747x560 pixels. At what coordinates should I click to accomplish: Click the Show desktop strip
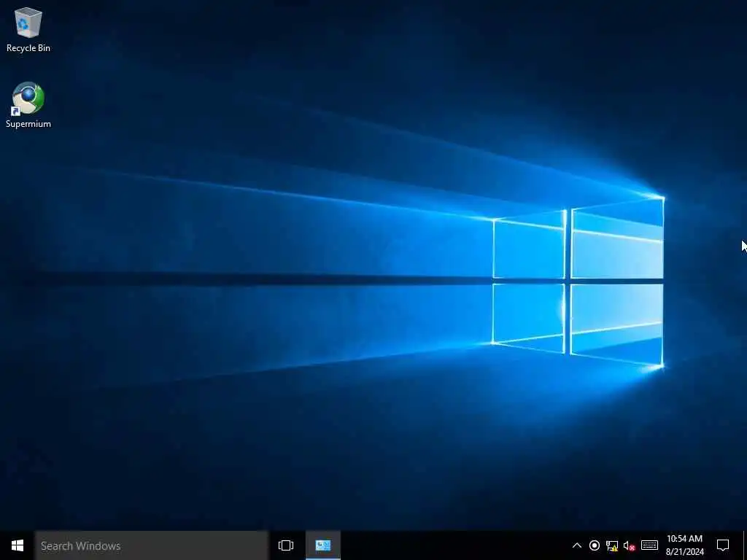click(x=745, y=545)
